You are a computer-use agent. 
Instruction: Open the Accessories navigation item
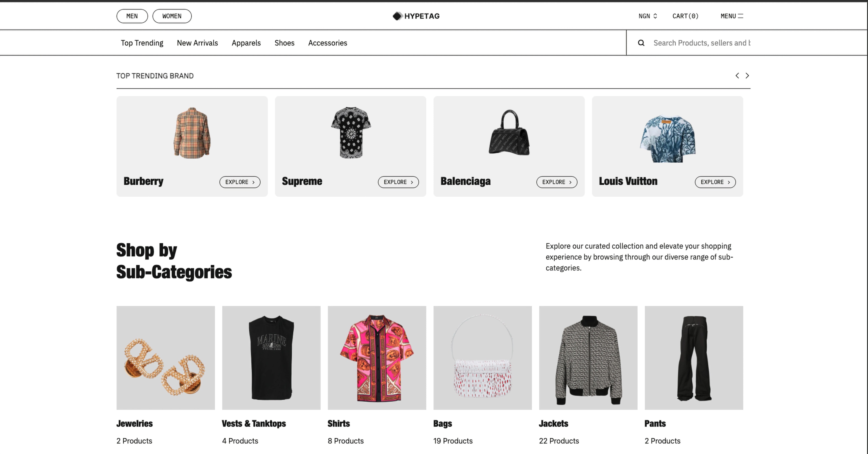click(x=328, y=43)
